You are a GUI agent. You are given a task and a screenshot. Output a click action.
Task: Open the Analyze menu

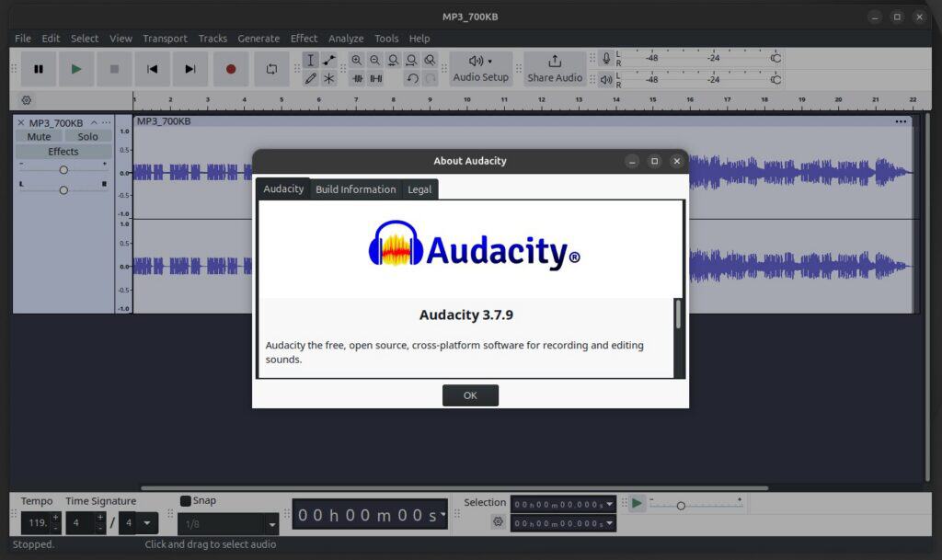click(346, 39)
